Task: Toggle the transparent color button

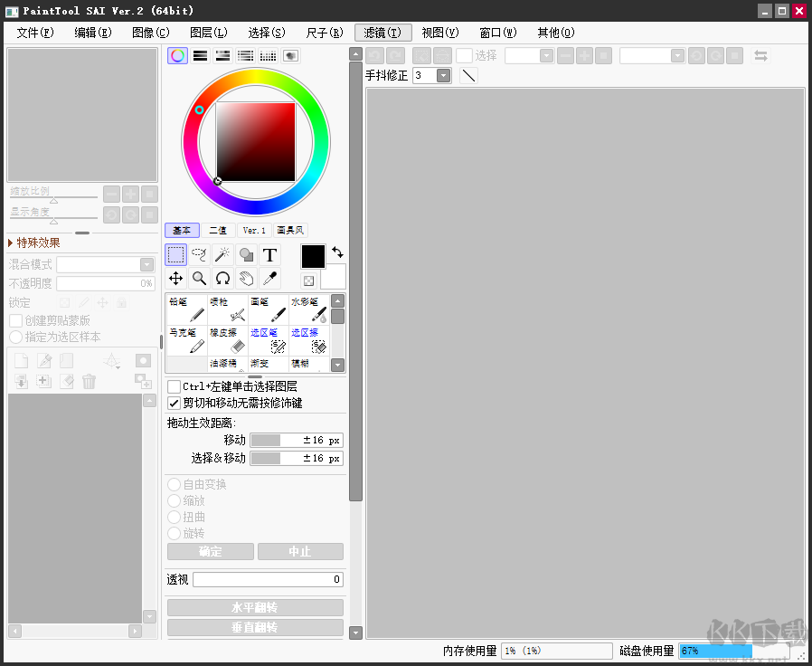Action: click(x=308, y=281)
